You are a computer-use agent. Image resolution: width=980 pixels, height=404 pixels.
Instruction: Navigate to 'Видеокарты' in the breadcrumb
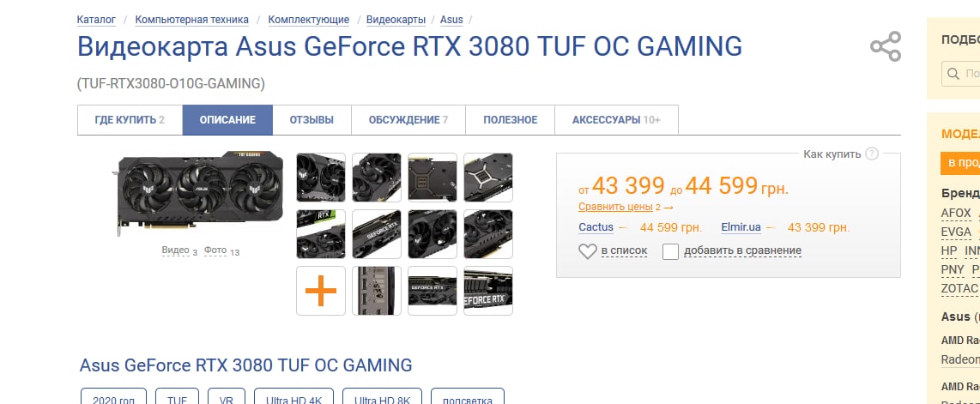point(396,20)
